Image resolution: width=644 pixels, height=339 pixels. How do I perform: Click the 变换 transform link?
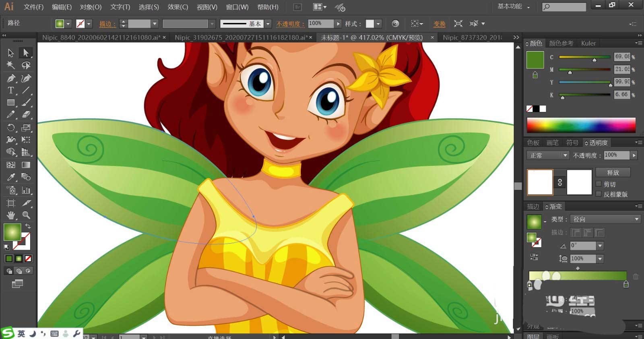click(440, 24)
